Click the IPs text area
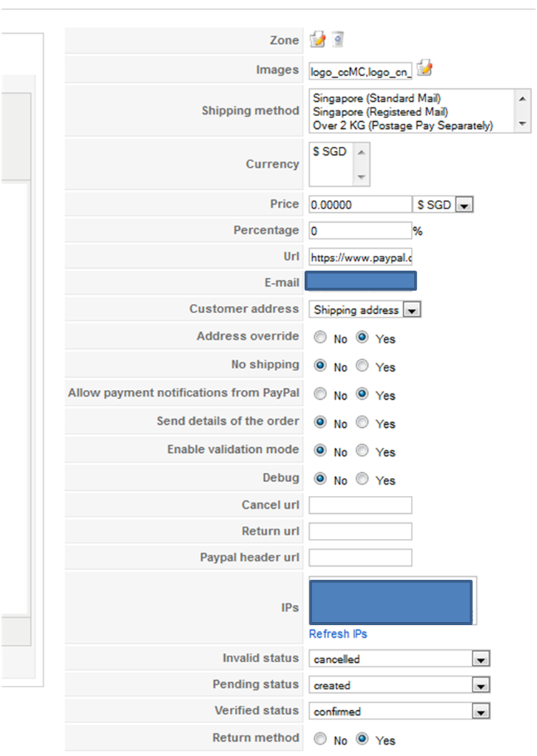Image resolution: width=537 pixels, height=756 pixels. (x=392, y=601)
